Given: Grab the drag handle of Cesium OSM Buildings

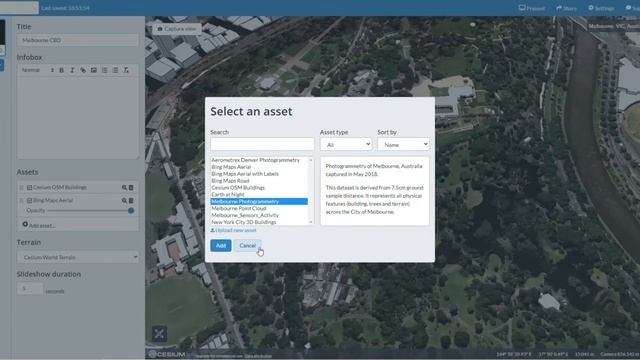Looking at the screenshot, I should click(21, 188).
